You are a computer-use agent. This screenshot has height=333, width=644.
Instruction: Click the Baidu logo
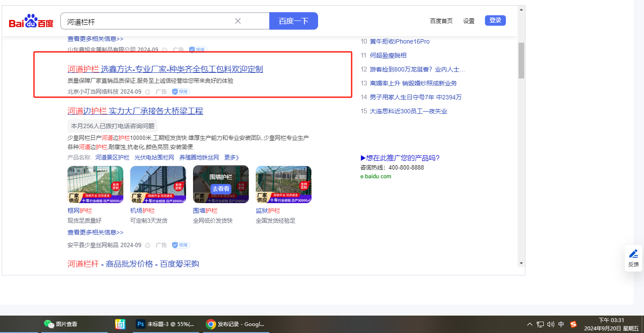click(x=31, y=21)
